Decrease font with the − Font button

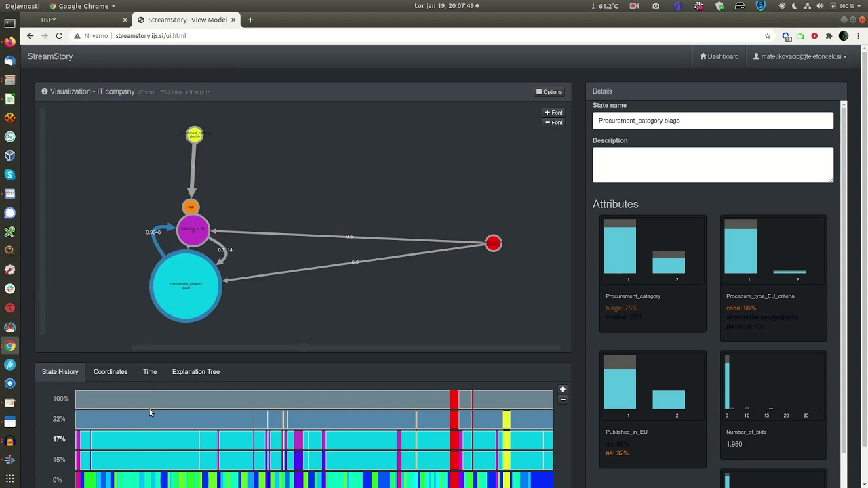coord(553,123)
